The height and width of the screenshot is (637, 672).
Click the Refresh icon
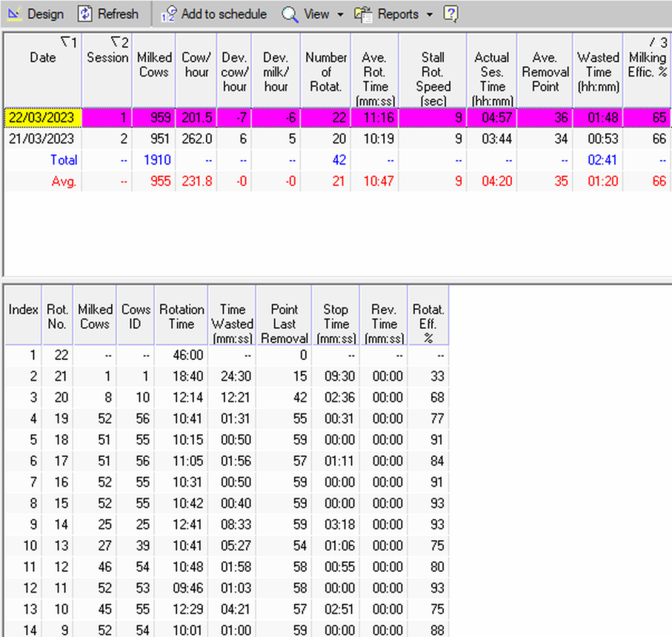[86, 14]
